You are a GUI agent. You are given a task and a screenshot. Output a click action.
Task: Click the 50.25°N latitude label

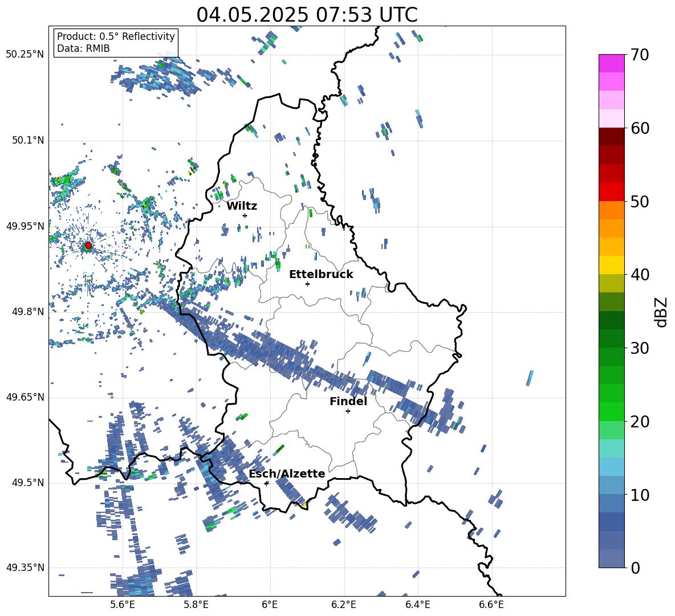point(25,55)
